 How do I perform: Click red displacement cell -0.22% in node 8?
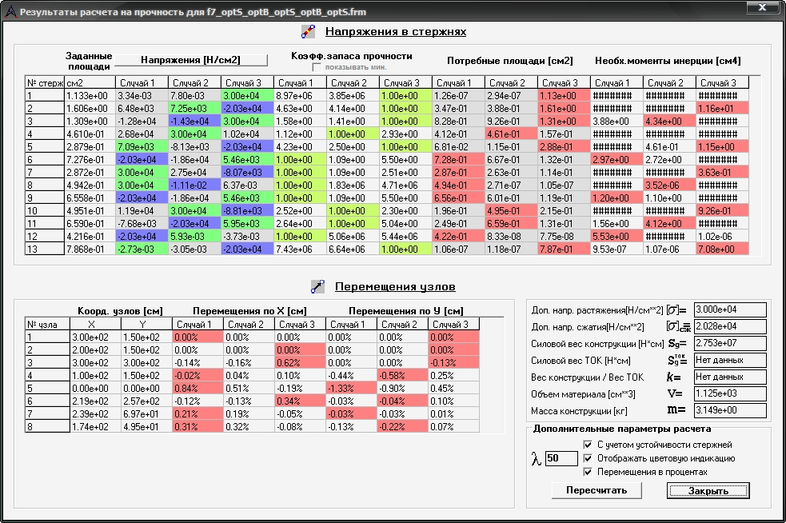[402, 427]
